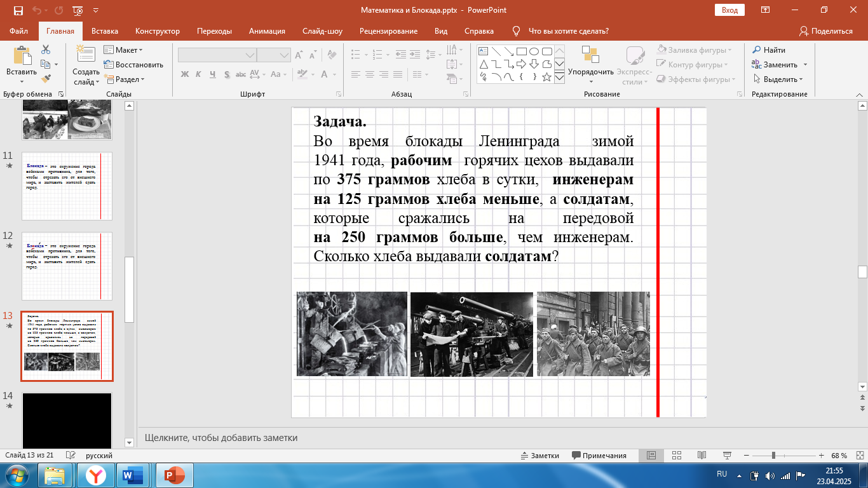Open PowerPoint from the Windows taskbar
Screen dimensions: 868x488
tap(174, 475)
